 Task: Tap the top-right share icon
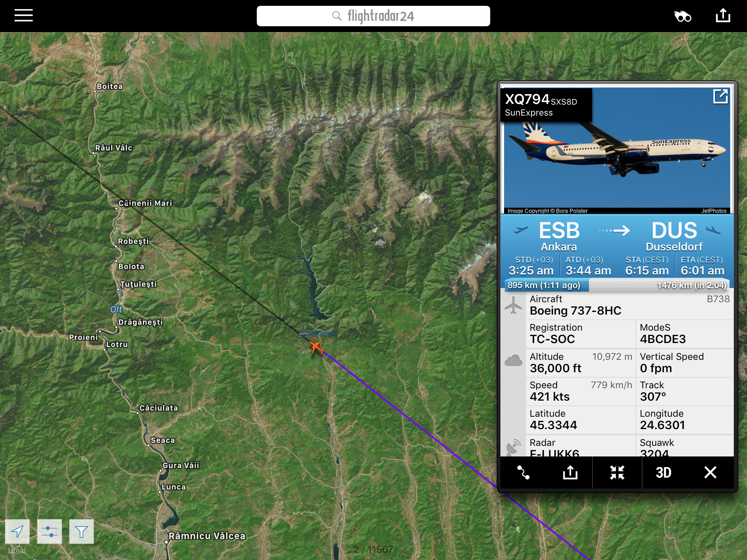click(x=723, y=16)
